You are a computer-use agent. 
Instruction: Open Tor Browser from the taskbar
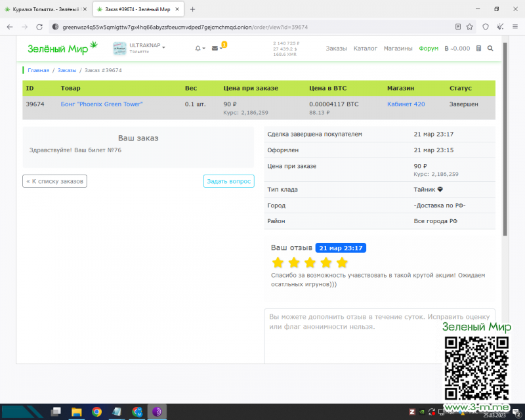point(157,411)
